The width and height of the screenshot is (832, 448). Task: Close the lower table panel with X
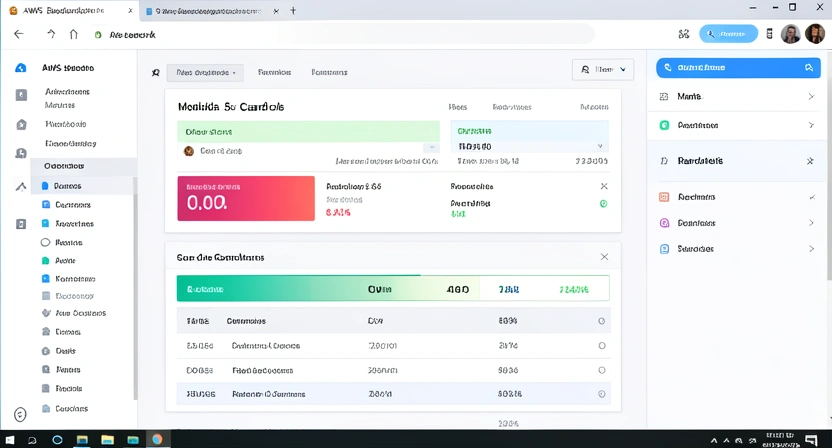point(604,257)
